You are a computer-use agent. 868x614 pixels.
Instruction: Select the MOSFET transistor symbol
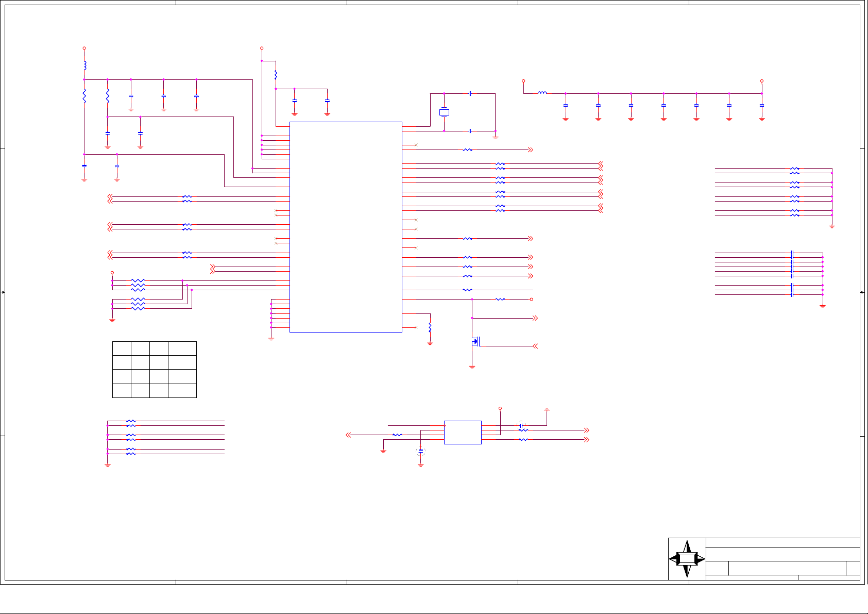[x=475, y=341]
